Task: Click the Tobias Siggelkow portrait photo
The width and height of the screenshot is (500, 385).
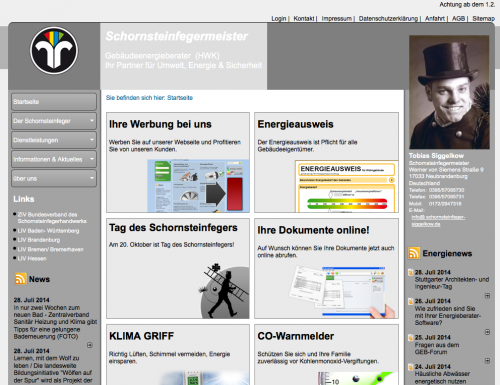Action: point(449,92)
